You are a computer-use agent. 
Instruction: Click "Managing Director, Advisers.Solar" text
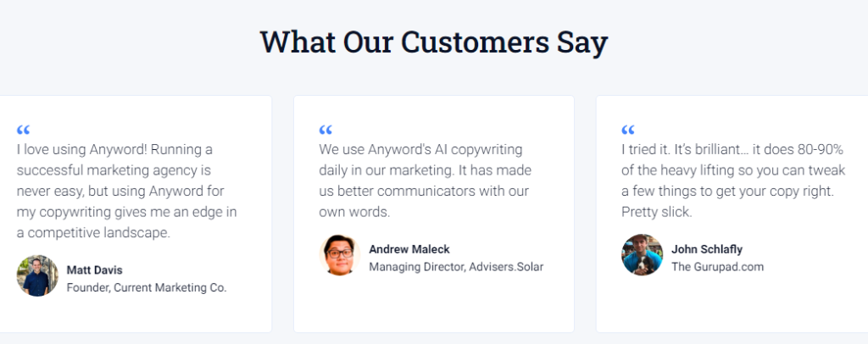(456, 267)
